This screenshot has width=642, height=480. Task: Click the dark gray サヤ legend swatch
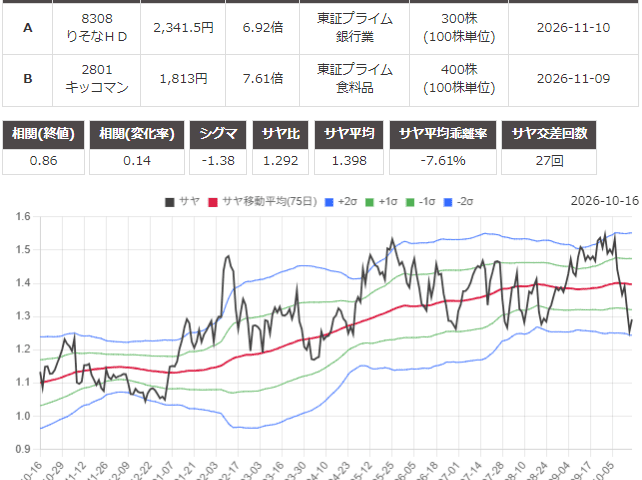click(170, 202)
